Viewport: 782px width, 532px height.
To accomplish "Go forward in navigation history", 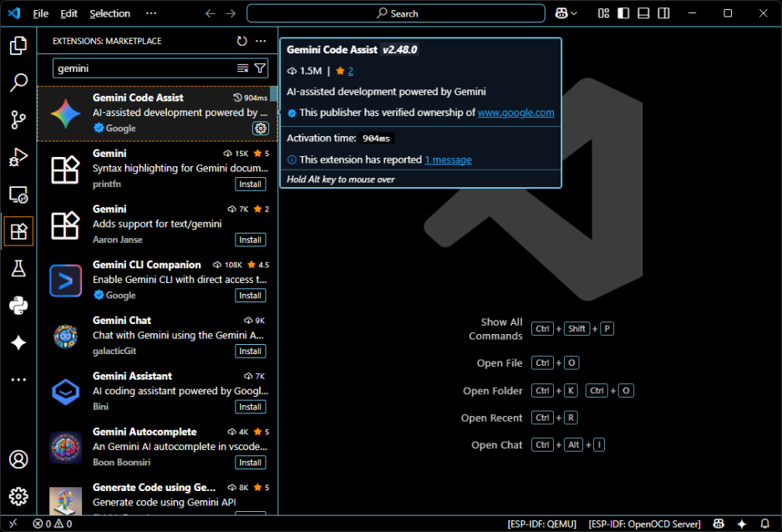I will (x=231, y=13).
